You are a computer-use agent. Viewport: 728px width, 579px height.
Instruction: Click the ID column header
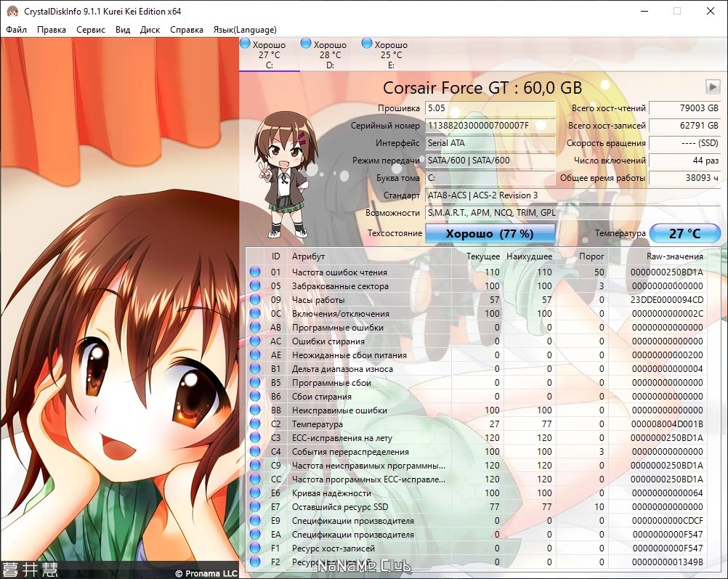(x=276, y=256)
